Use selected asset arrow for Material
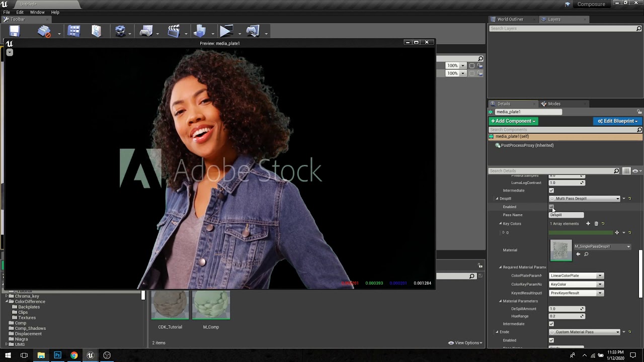This screenshot has width=644, height=362. [x=578, y=254]
